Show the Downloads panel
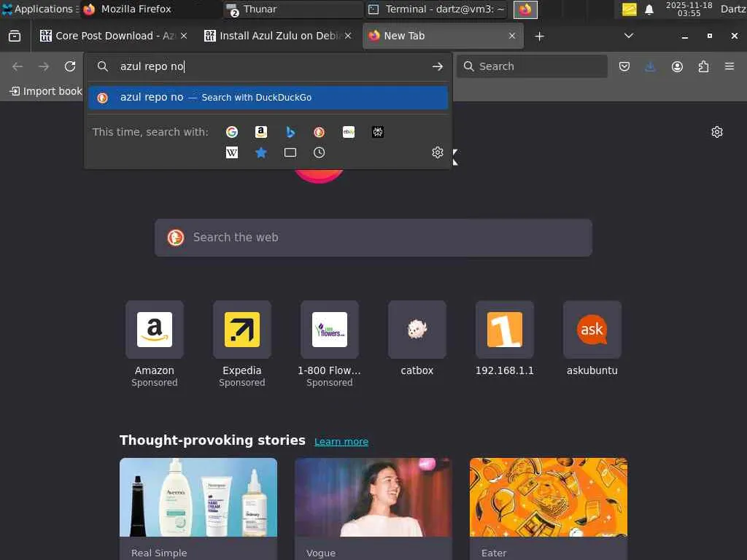 (650, 66)
